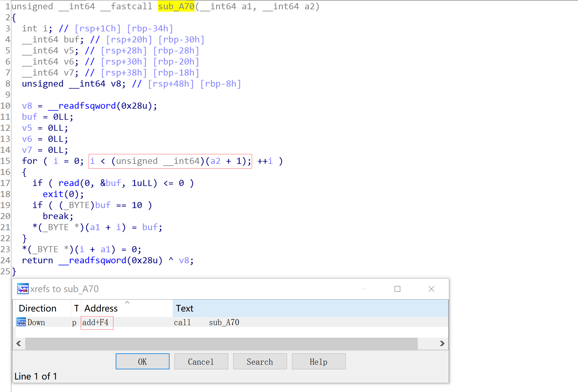
Task: Click the highlighted sub_A70 function name
Action: pos(176,6)
